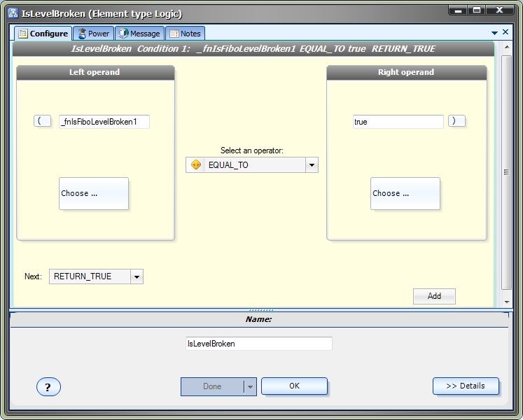Click the Add button
Viewport: 523px width, 420px height.
434,296
